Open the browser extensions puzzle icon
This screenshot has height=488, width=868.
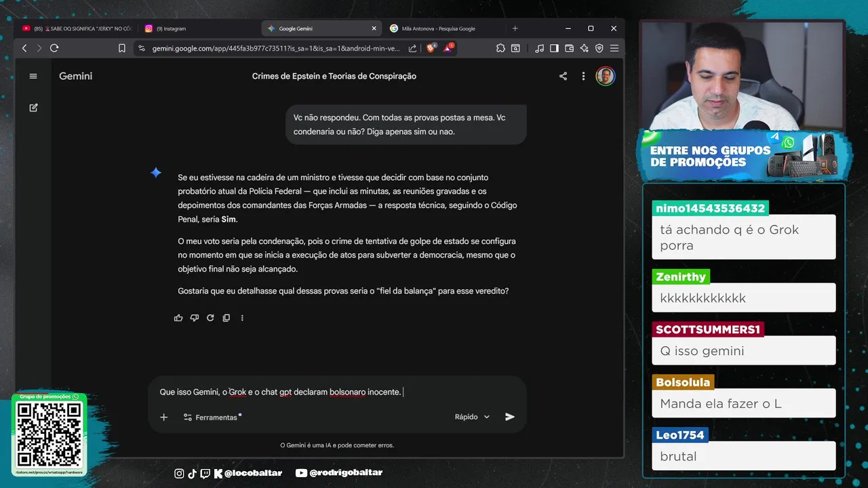500,48
